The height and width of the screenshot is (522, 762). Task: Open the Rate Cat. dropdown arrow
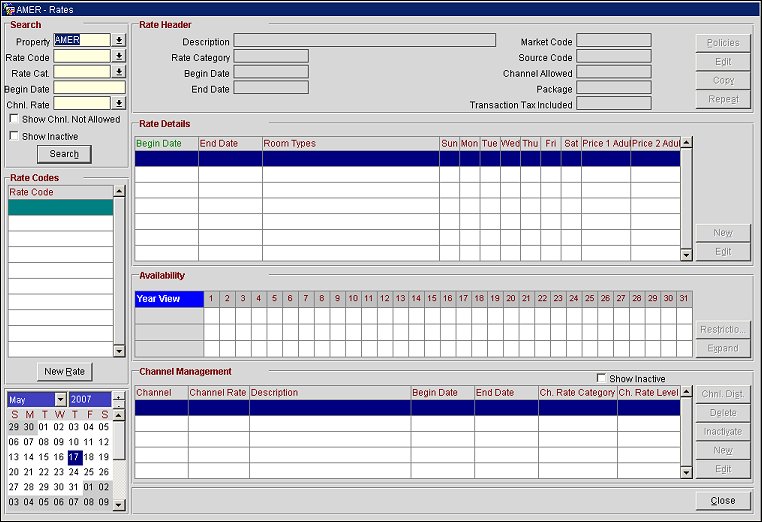119,72
